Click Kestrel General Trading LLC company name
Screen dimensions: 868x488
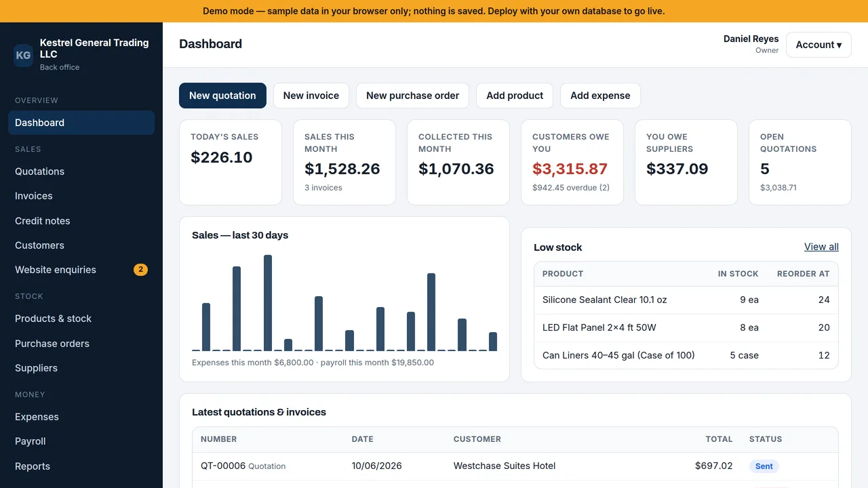pos(94,48)
